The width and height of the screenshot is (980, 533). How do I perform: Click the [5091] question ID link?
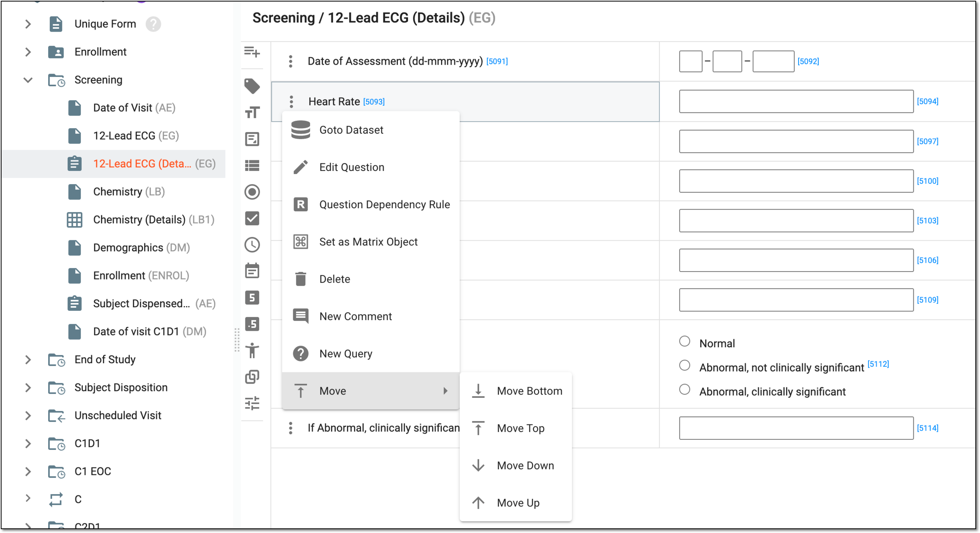pos(497,61)
